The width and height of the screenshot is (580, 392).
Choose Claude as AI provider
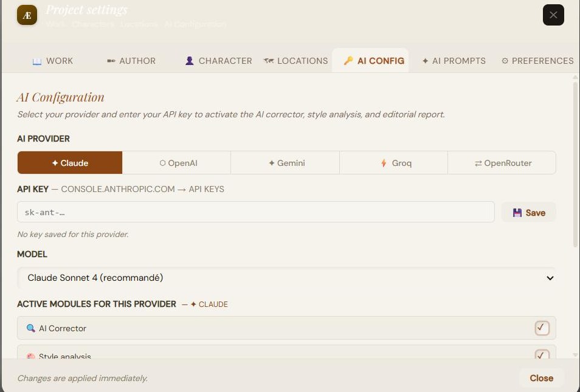coord(70,163)
